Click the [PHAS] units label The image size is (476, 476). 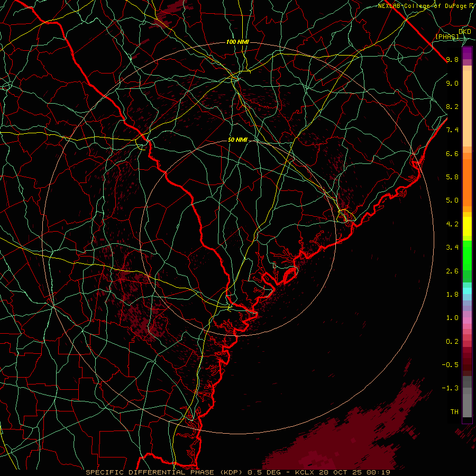[x=447, y=37]
